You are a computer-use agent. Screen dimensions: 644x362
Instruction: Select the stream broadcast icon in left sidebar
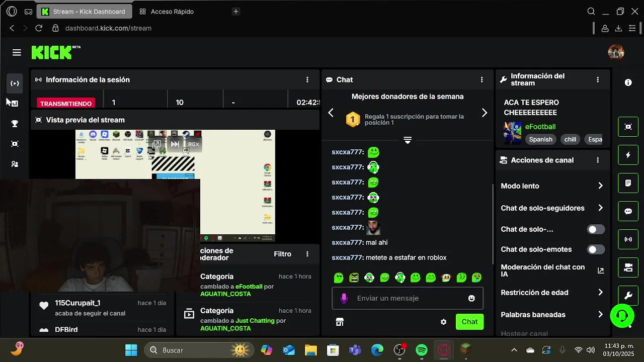point(15,83)
